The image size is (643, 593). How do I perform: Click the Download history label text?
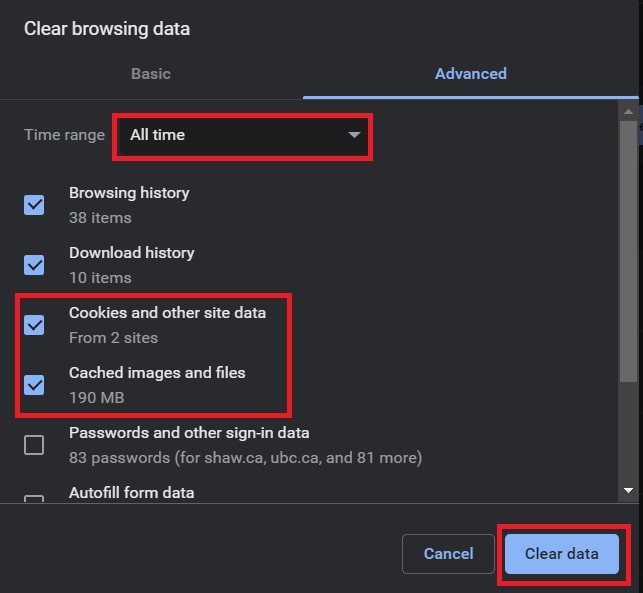tap(131, 253)
